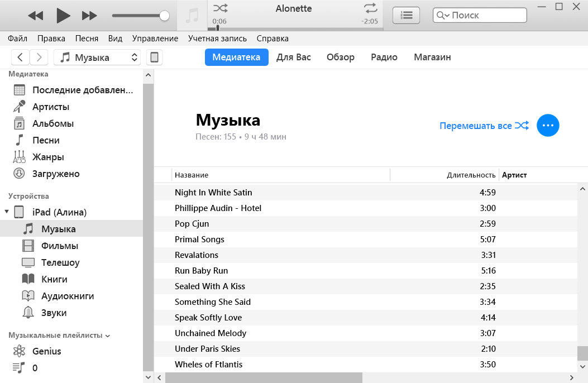Click the Play button
Image resolution: width=588 pixels, height=383 pixels.
[63, 16]
